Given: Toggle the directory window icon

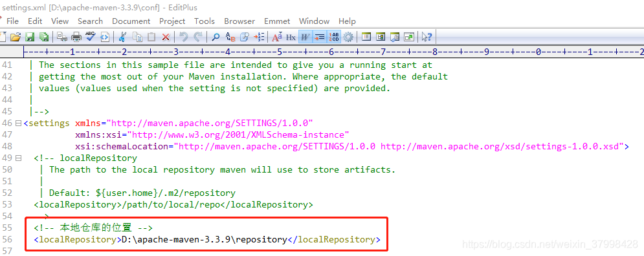Looking at the screenshot, I should pyautogui.click(x=381, y=37).
